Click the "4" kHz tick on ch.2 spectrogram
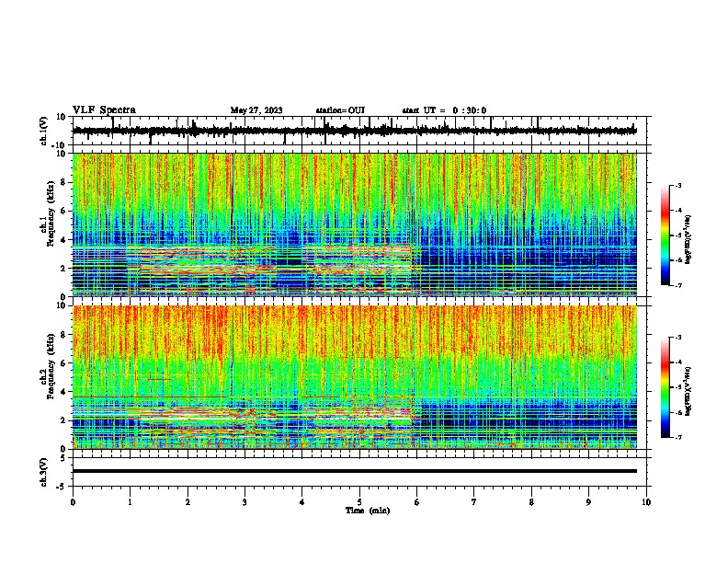 [x=63, y=392]
